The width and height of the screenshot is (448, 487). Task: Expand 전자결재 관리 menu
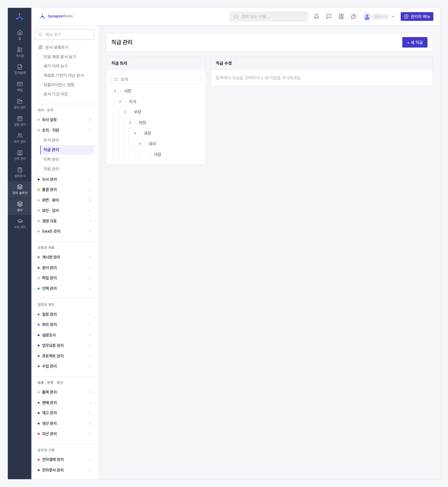(65, 460)
